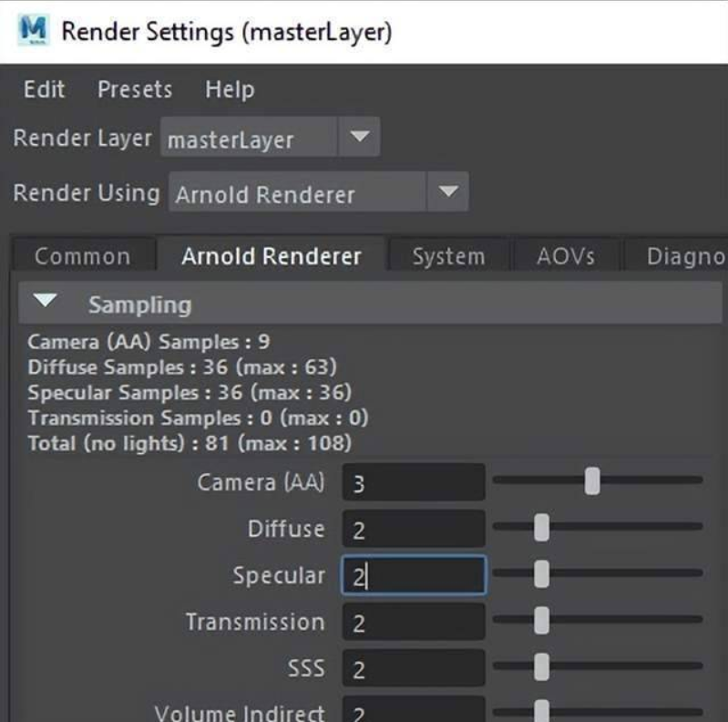The width and height of the screenshot is (728, 722).
Task: Open the AOVs tab
Action: (x=565, y=257)
